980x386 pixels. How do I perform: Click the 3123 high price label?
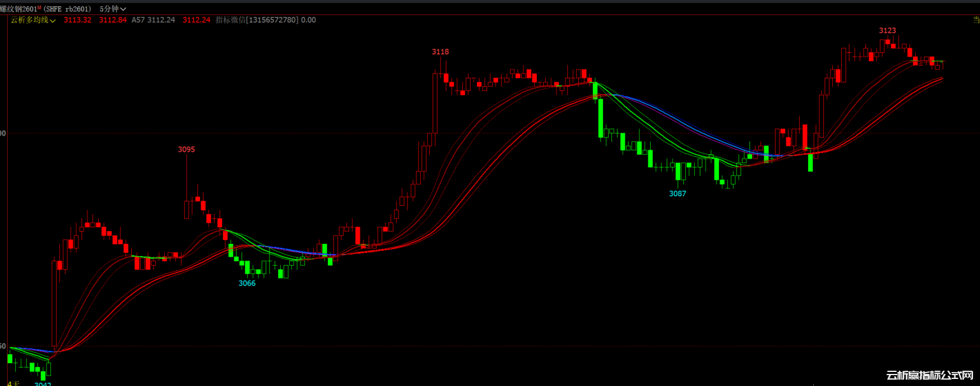[x=888, y=31]
